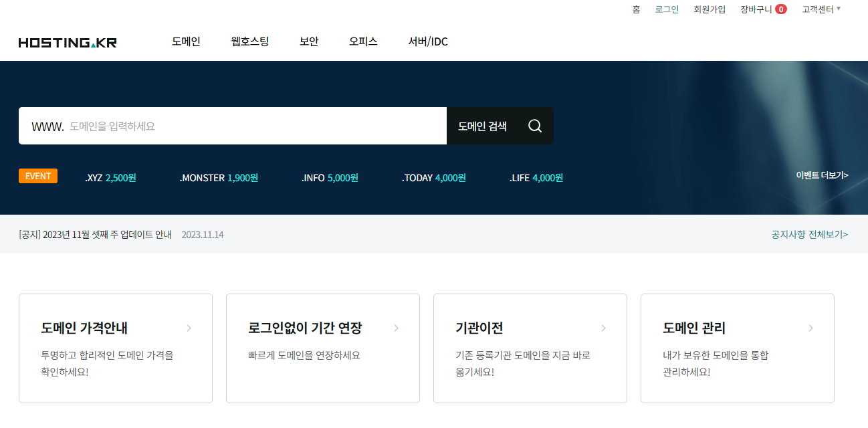Screen dimensions: 868x428
Task: Open the 도메인 가격안내 card title
Action: (x=84, y=328)
